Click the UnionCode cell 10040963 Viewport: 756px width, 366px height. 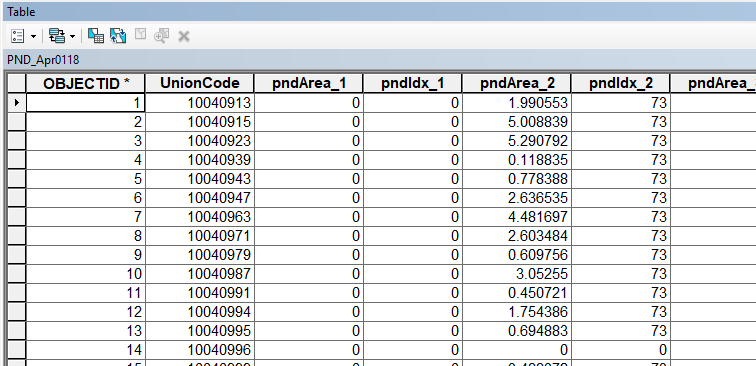(x=200, y=217)
